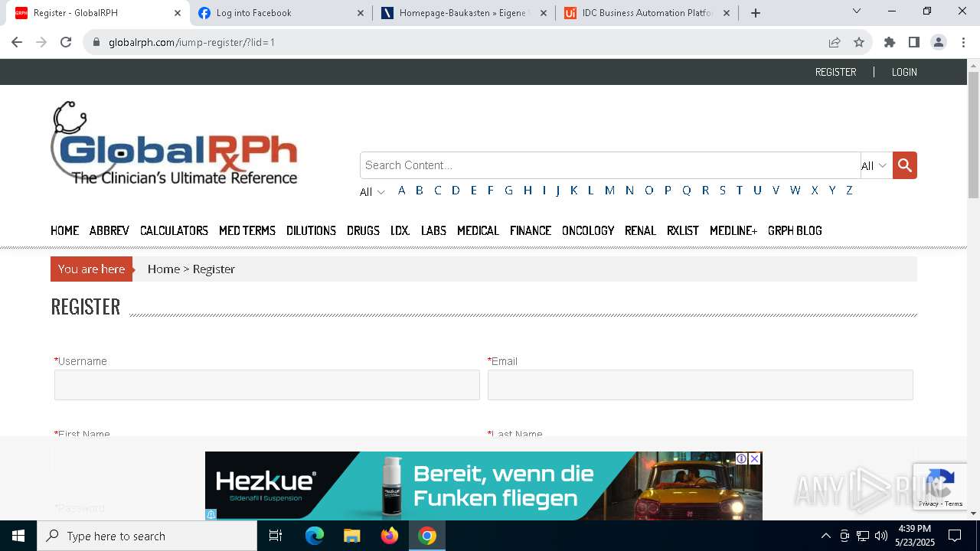Filter by letter M in alphabet index
The width and height of the screenshot is (980, 551).
pos(609,191)
